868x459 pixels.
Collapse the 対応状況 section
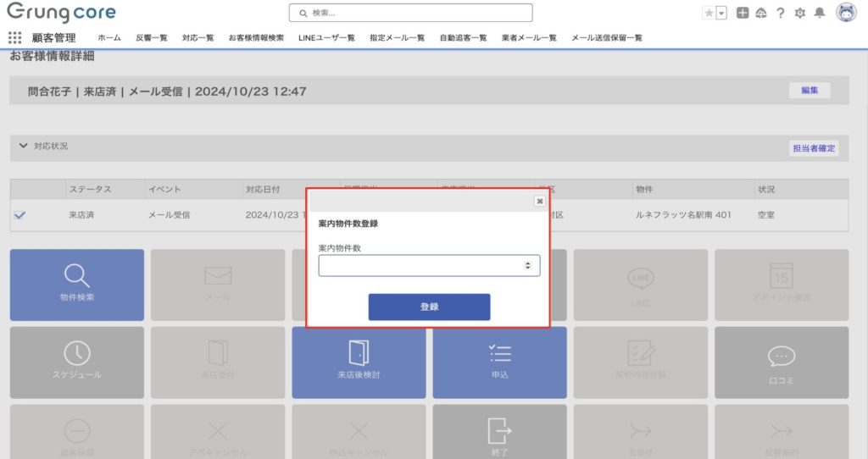[23, 147]
